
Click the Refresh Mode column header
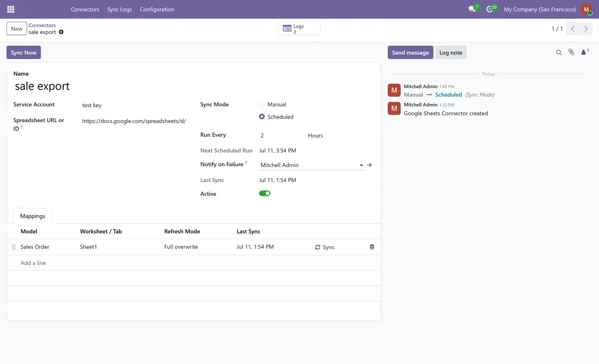182,231
